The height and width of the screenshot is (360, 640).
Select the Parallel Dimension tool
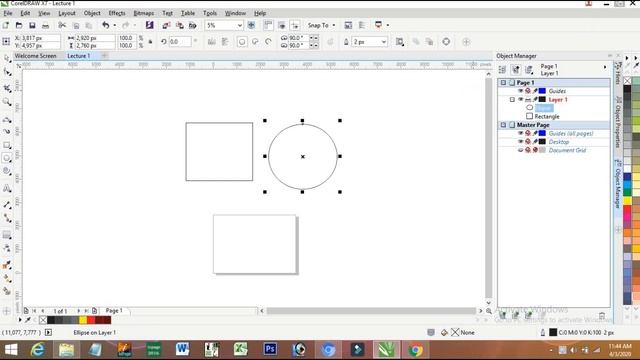pos(7,205)
